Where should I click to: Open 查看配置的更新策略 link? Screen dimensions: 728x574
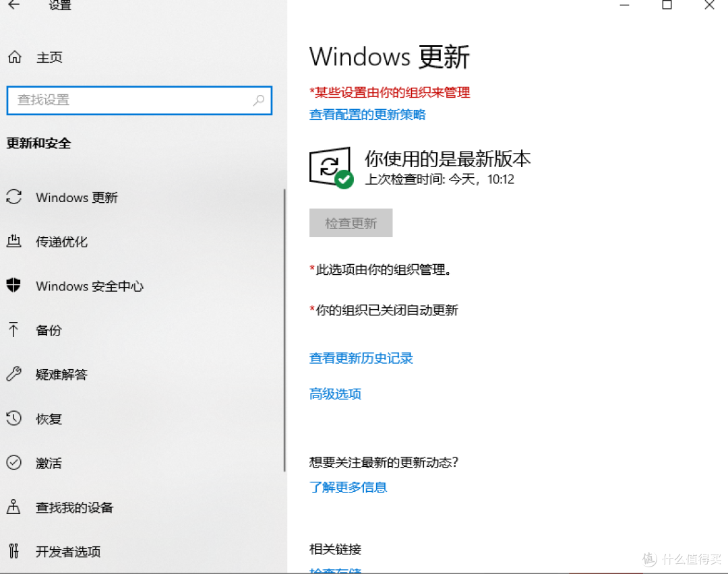[x=367, y=114]
